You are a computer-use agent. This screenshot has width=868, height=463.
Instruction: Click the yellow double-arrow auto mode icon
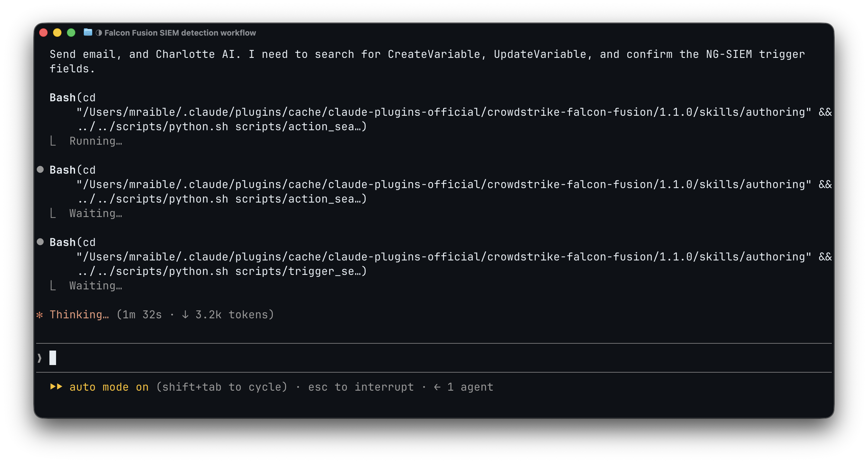[56, 386]
